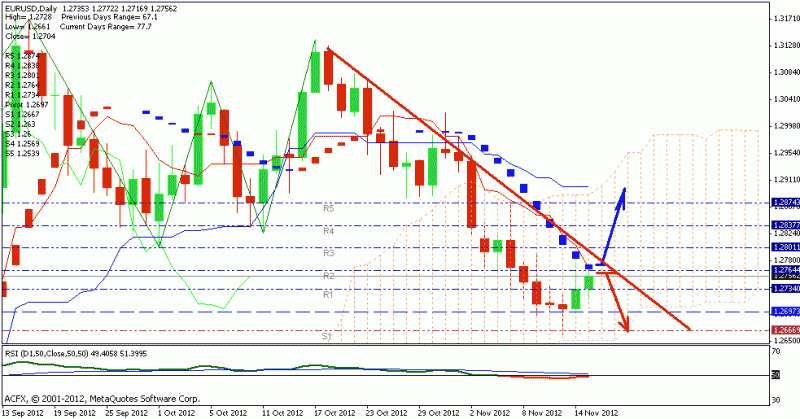Screen dimensions: 800x419
Task: Click the 1.28011 blue price tag
Action: (784, 247)
